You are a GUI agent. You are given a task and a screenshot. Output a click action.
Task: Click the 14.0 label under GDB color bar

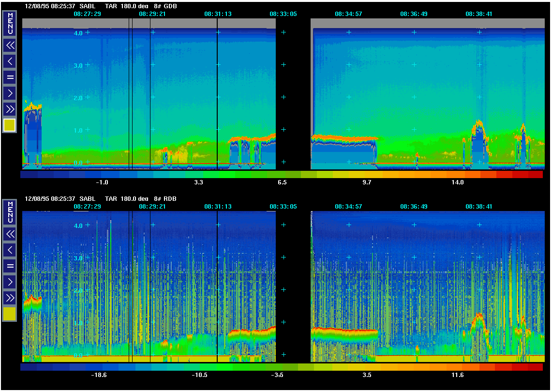(x=457, y=182)
